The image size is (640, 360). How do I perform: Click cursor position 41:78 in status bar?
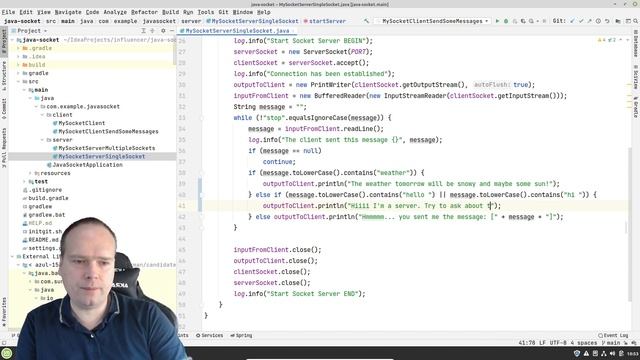point(527,343)
